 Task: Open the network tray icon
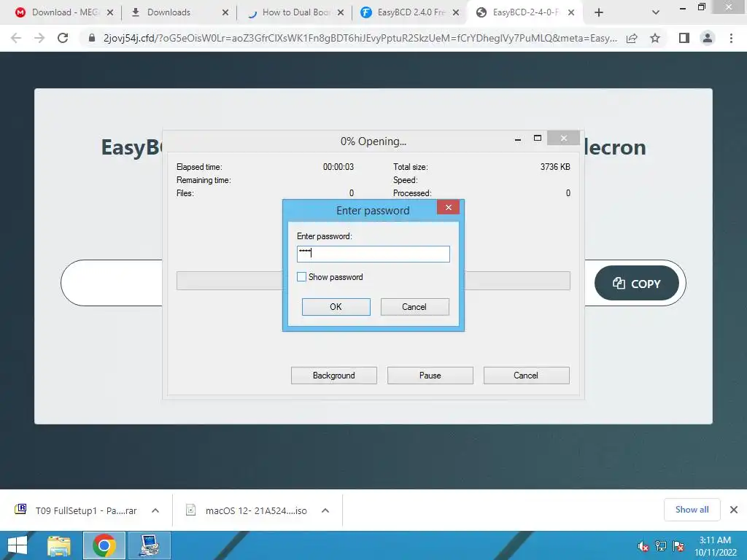661,546
